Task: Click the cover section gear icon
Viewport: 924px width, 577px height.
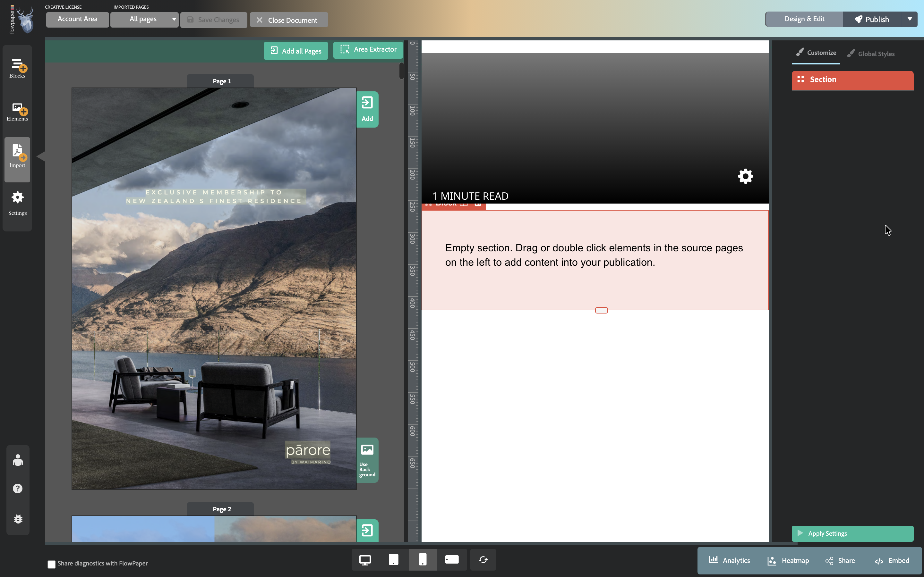Action: point(745,176)
